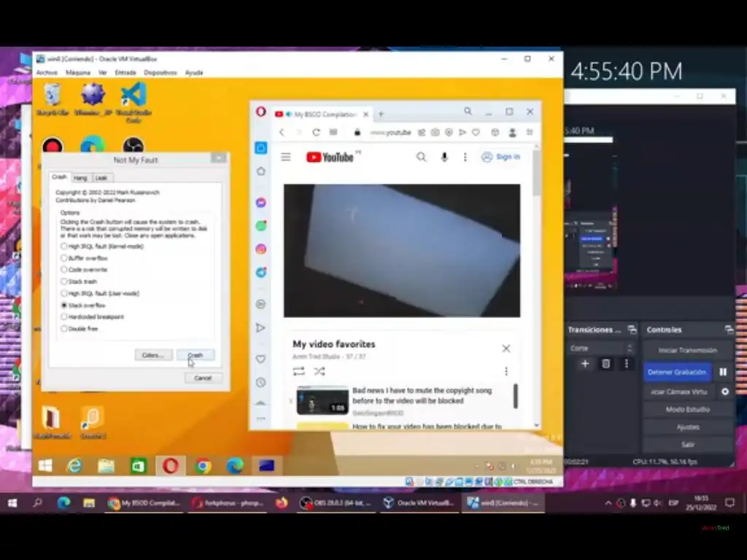Click Iniciar Transmisión in OBS
Screen dimensions: 747x560
[x=687, y=350]
